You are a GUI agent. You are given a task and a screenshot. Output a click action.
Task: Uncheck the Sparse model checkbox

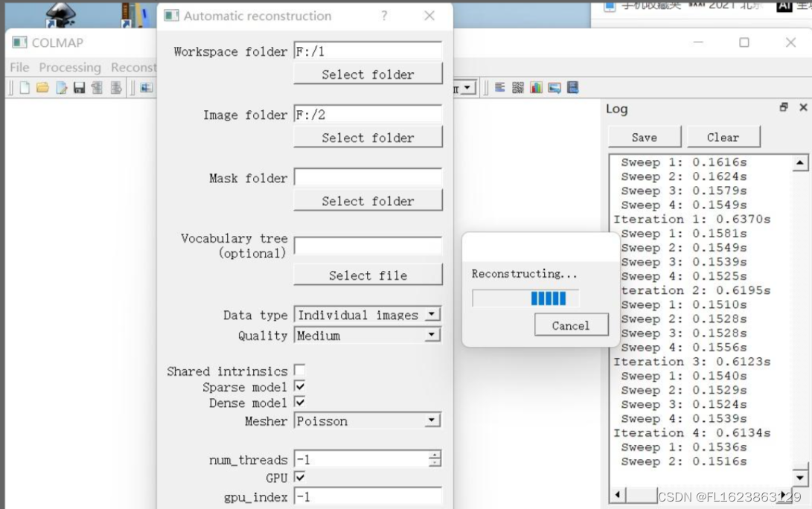pos(300,386)
